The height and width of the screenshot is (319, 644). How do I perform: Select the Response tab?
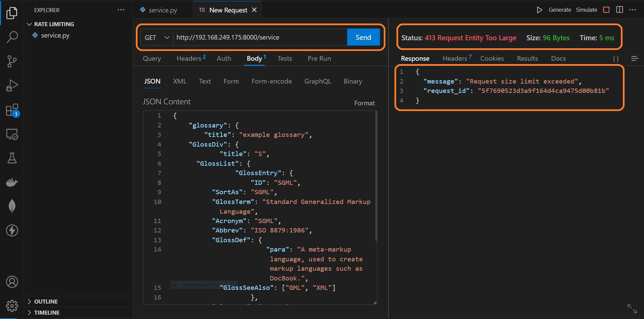pyautogui.click(x=415, y=58)
